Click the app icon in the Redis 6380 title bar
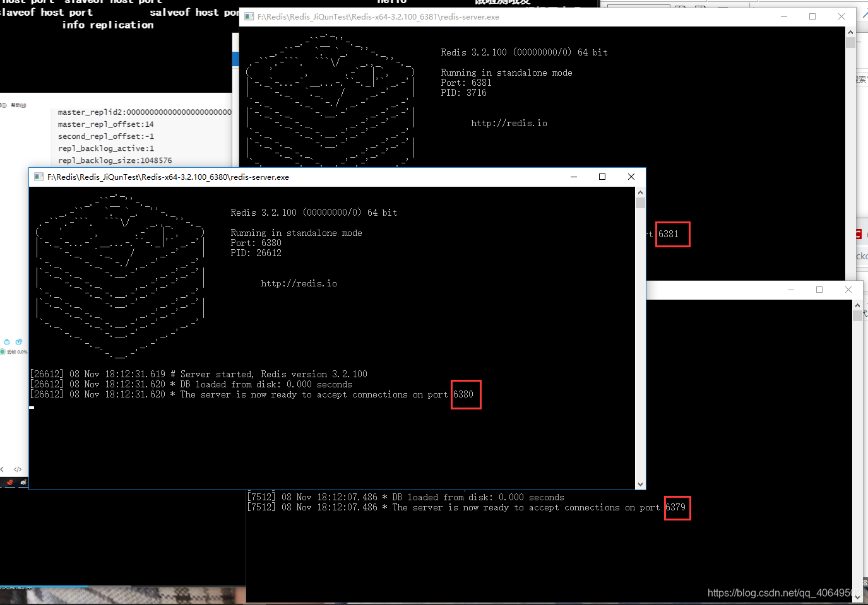 coord(39,177)
